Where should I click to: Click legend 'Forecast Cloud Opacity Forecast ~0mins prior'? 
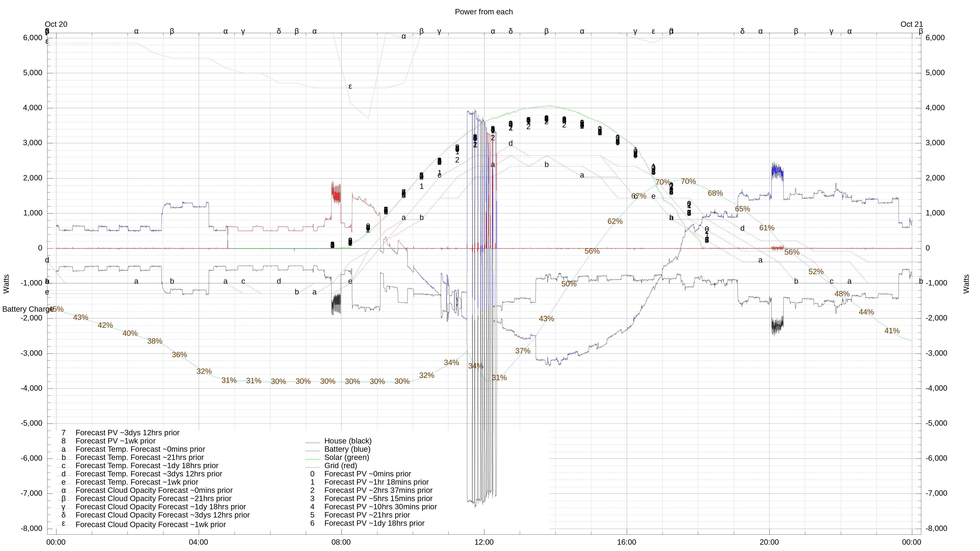click(154, 491)
